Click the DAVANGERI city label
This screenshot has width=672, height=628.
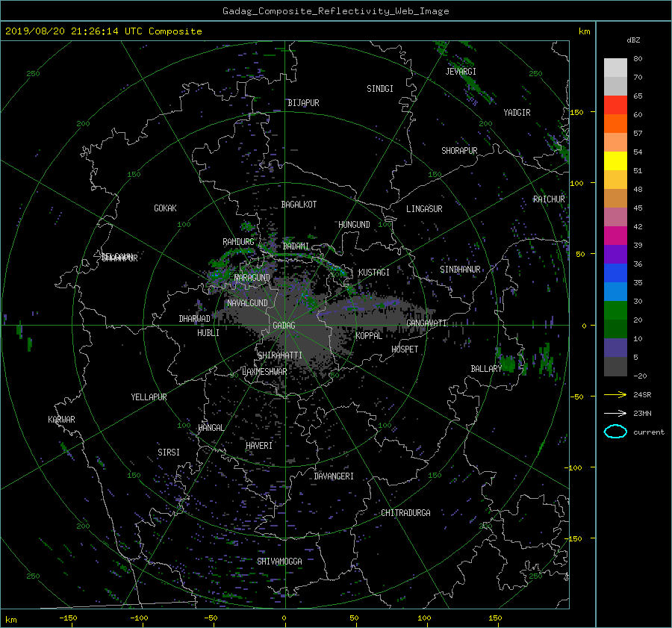pos(334,476)
